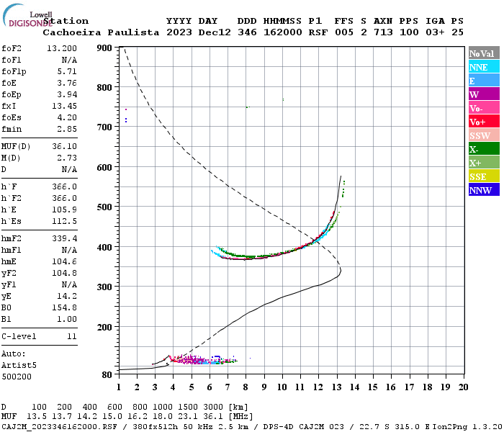Click the Ion2Png 1.3.20 footer text
Screen dimensions: 504x432
[467, 427]
